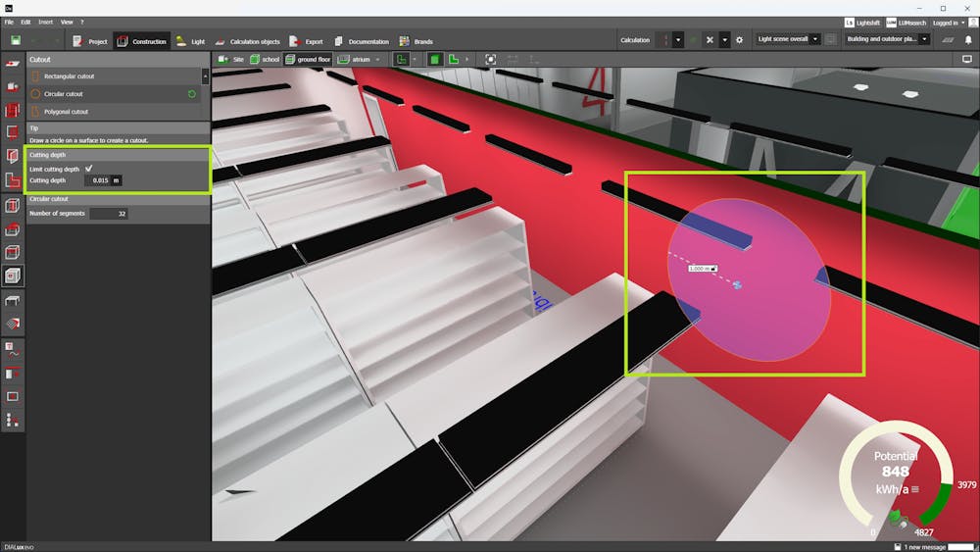This screenshot has width=980, height=552.
Task: Switch to the Construction mode tab
Action: click(x=142, y=41)
